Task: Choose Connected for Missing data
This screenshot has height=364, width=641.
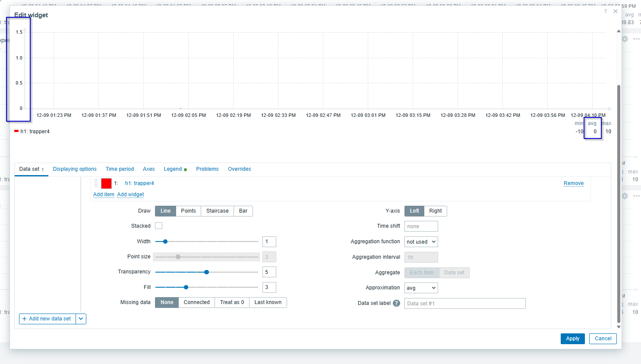Action: pyautogui.click(x=196, y=302)
